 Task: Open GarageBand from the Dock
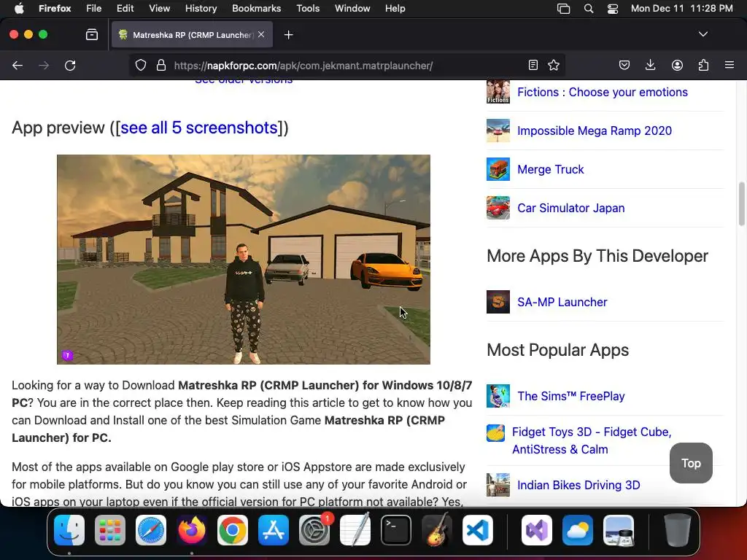(437, 530)
